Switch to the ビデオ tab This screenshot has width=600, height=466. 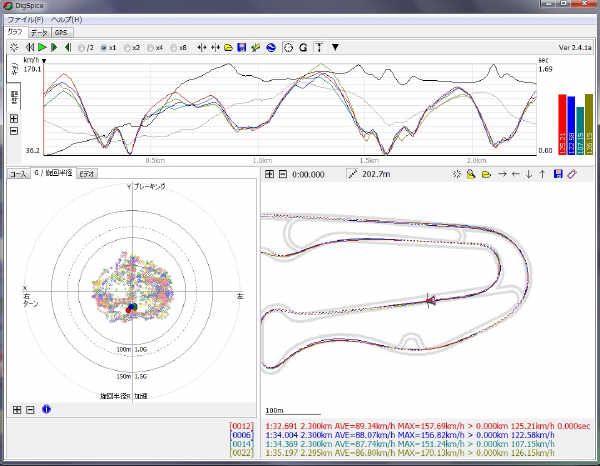[x=87, y=174]
